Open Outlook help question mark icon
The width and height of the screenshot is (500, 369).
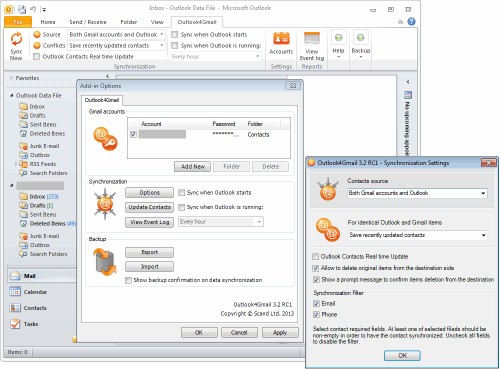tap(412, 22)
